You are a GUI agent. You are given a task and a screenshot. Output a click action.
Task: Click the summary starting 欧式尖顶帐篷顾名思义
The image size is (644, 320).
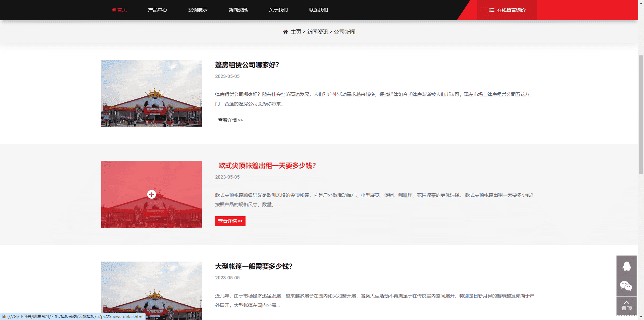(374, 200)
